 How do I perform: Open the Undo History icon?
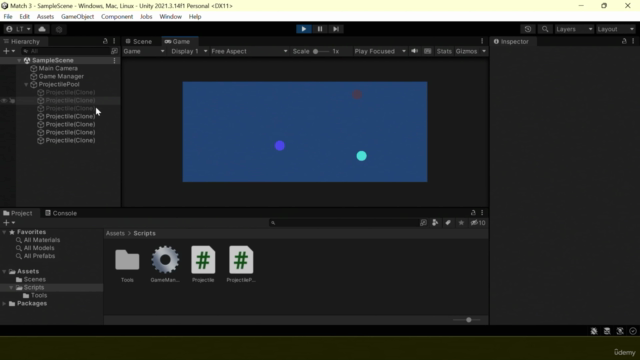(528, 29)
